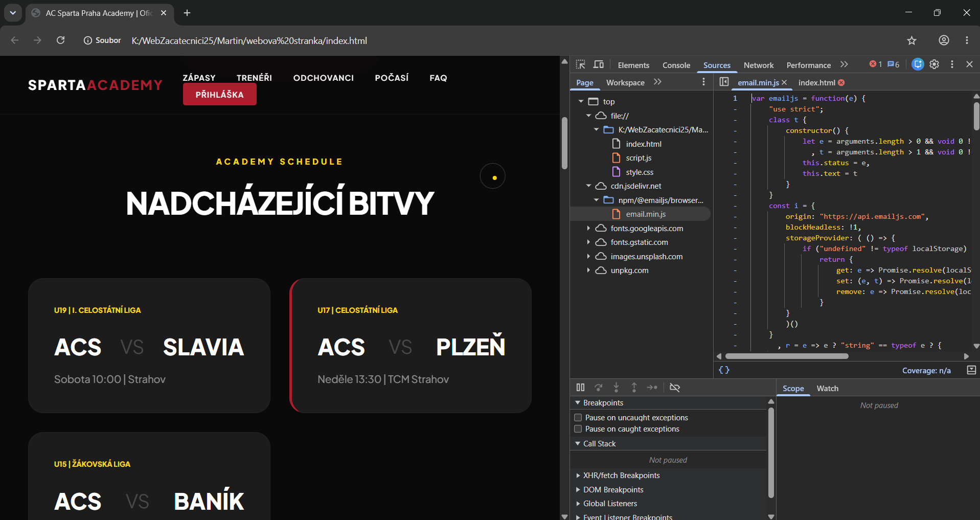The width and height of the screenshot is (980, 520).
Task: Open the Performance tab
Action: [808, 65]
